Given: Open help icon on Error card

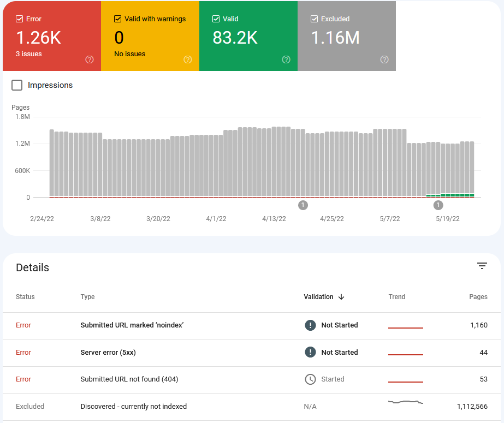Looking at the screenshot, I should (x=90, y=59).
